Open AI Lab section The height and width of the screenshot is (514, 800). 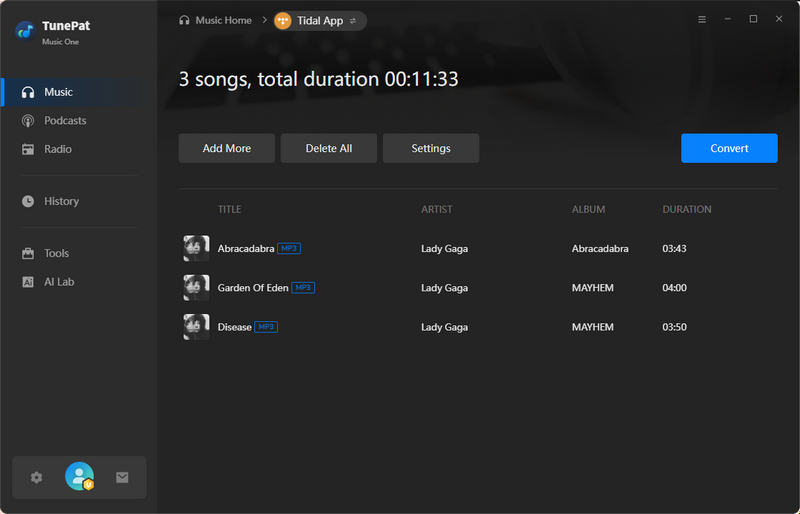coord(59,282)
